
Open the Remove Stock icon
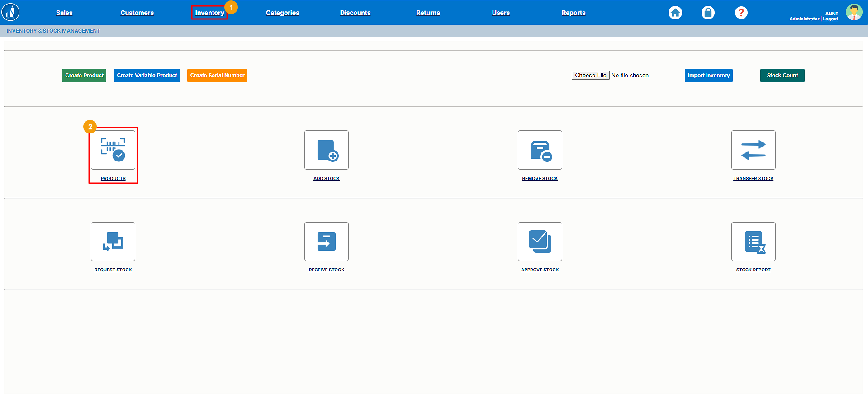pyautogui.click(x=540, y=150)
